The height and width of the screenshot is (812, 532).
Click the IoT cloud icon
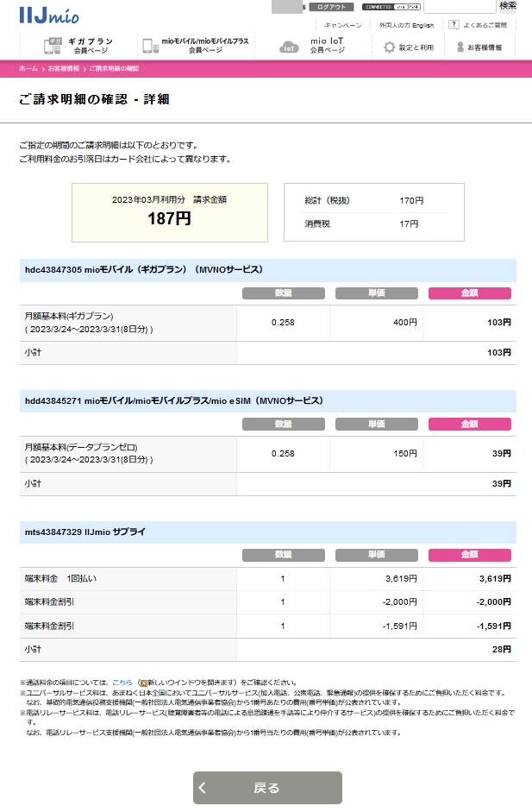(290, 47)
